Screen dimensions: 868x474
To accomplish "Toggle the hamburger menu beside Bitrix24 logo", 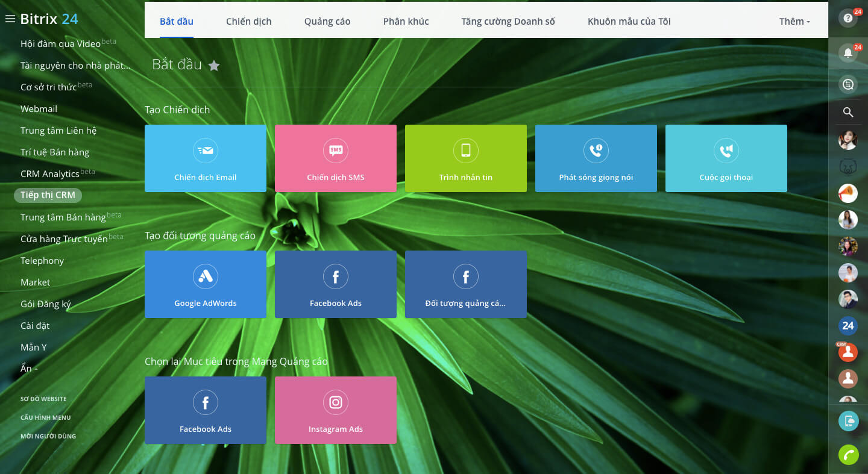I will click(x=10, y=19).
